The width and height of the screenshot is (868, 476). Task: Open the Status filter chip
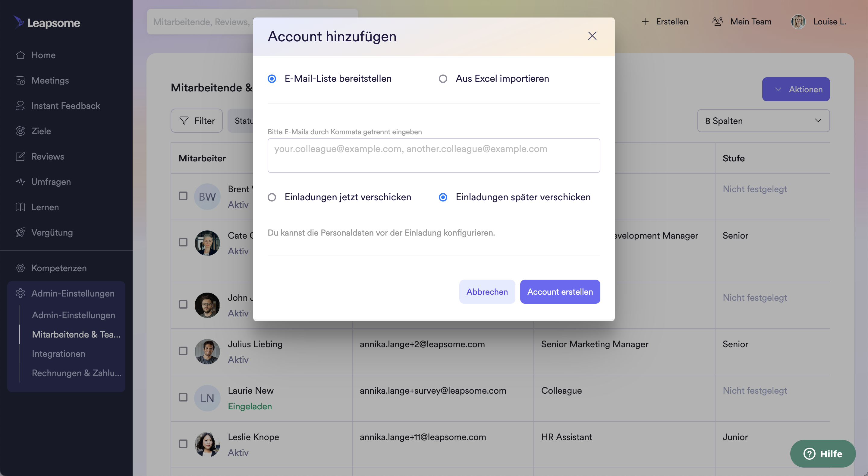tap(241, 120)
